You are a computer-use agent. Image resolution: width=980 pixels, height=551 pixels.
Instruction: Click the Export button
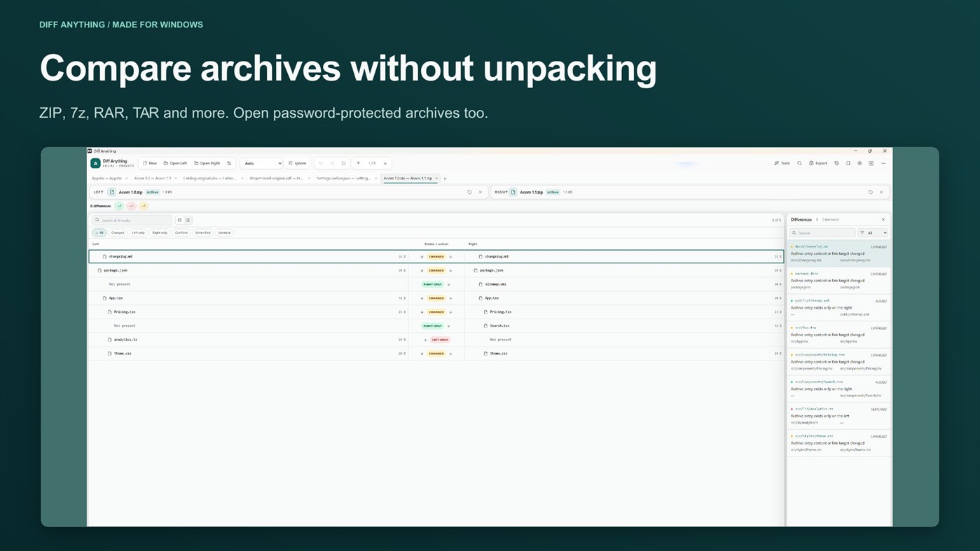(x=818, y=163)
